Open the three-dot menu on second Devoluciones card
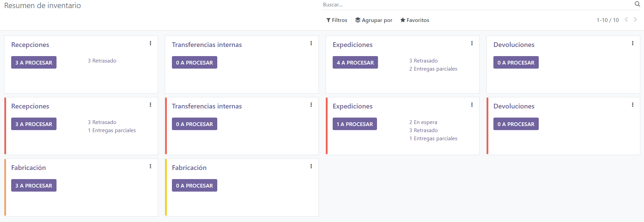The height and width of the screenshot is (222, 644). 632,104
